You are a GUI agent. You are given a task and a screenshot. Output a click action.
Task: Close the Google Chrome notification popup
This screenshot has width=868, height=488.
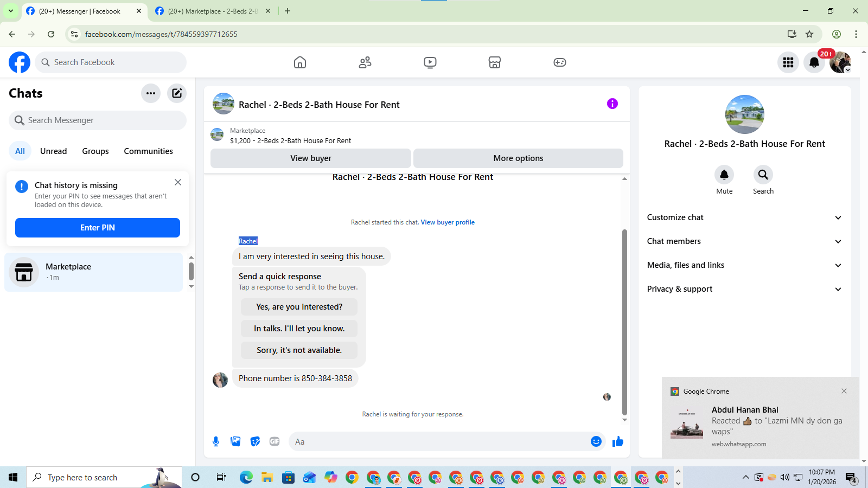pos(844,391)
